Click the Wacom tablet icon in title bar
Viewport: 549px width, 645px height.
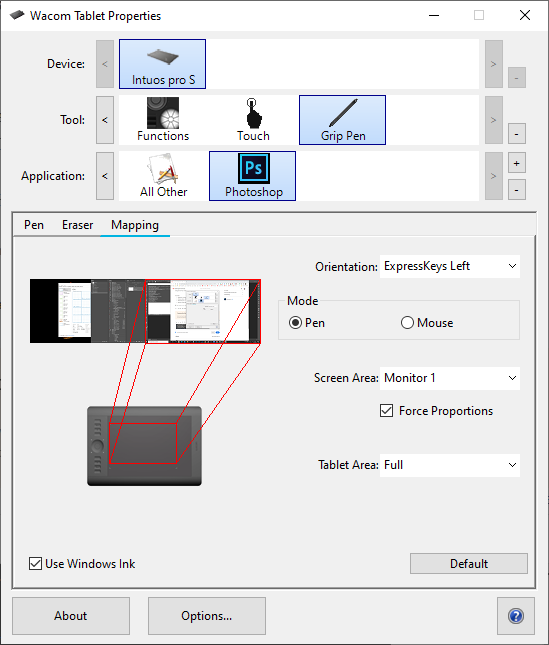coord(17,15)
